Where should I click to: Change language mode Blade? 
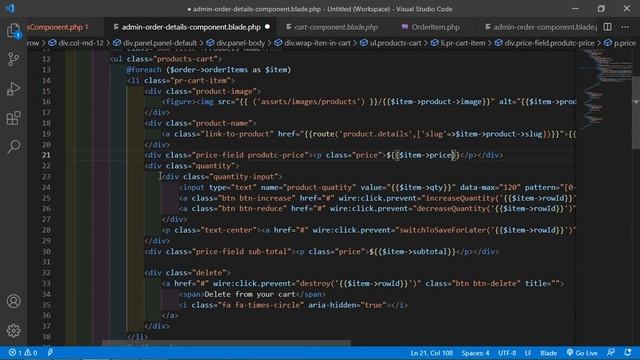click(549, 353)
